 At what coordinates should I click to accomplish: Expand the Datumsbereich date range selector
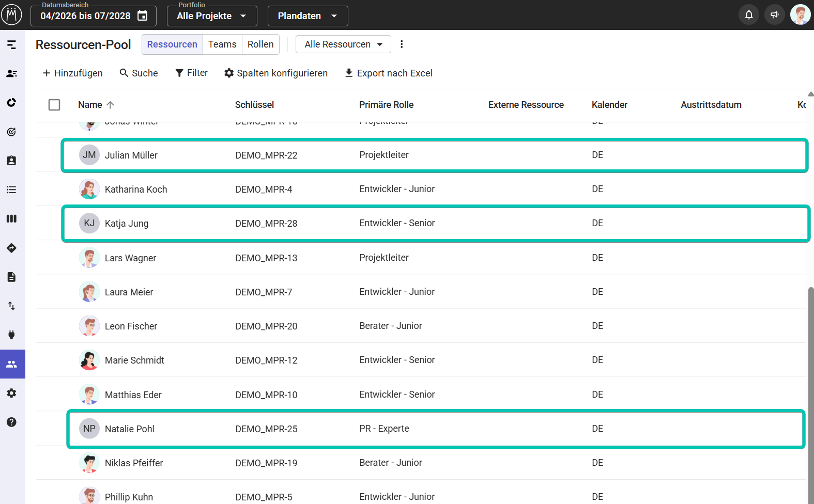[93, 15]
